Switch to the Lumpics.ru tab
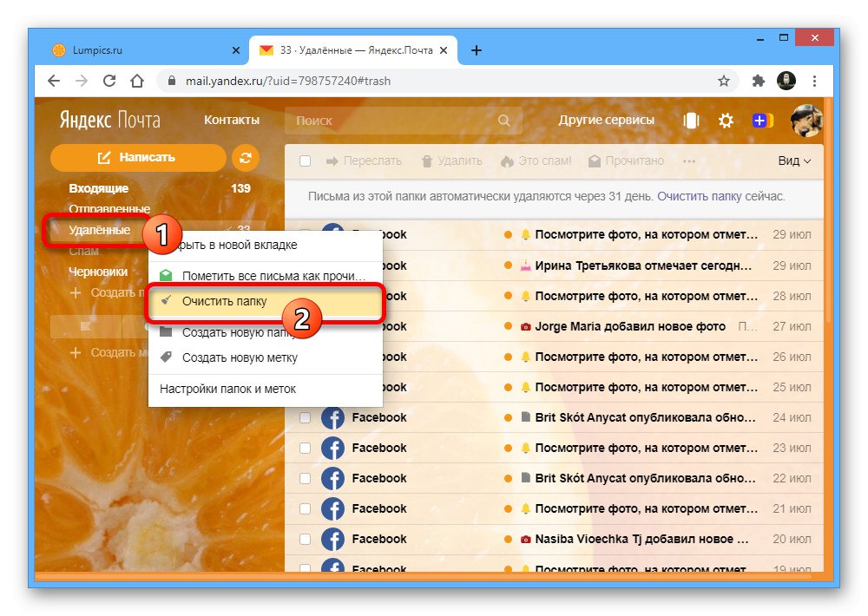Viewport: 868px width, 616px height. pyautogui.click(x=147, y=50)
